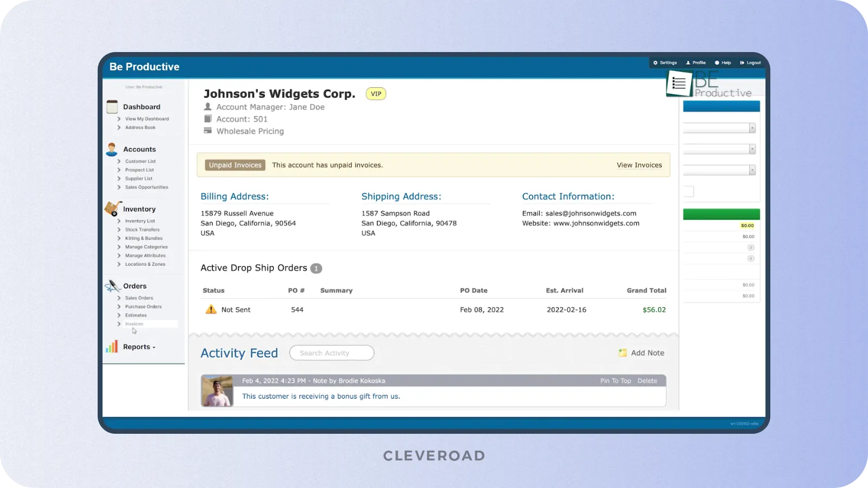Click the Orders pen icon in sidebar
This screenshot has width=868, height=488.
pos(112,285)
